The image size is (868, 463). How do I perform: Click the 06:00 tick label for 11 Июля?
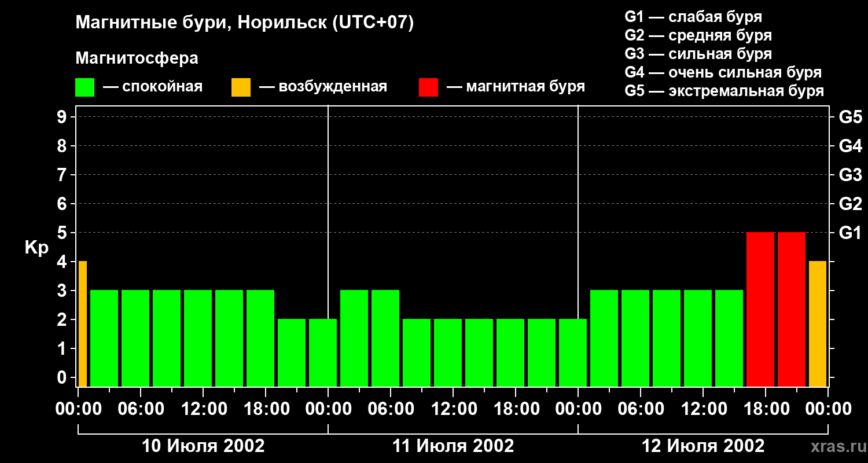point(391,409)
